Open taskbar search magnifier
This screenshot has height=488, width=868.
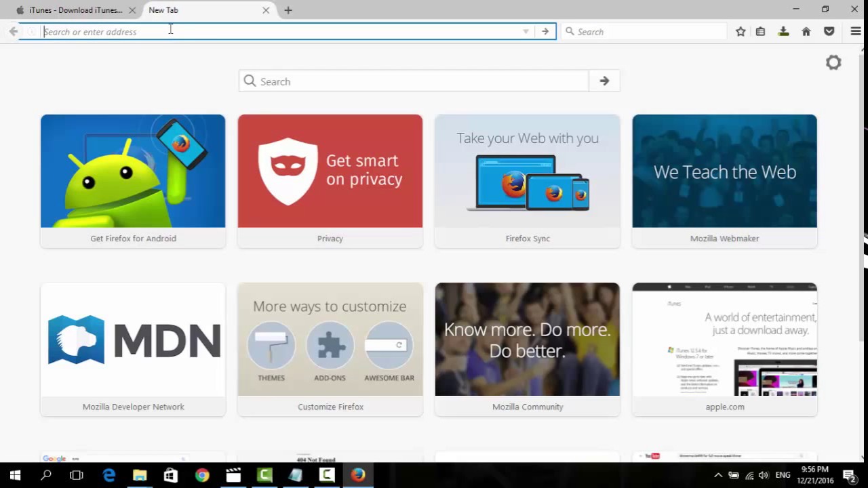(46, 475)
